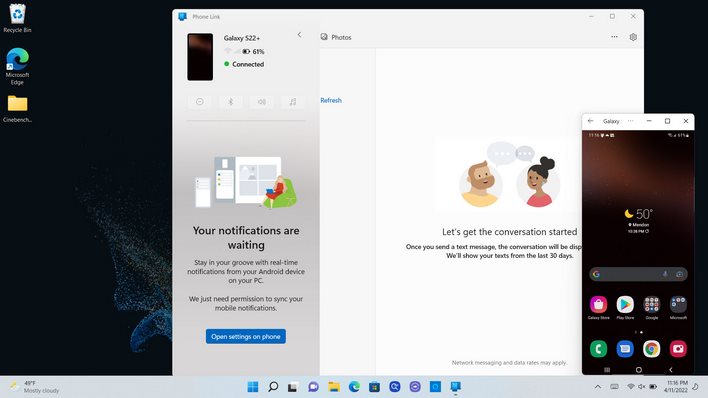Open the Photos tab
708x398 pixels.
tap(336, 37)
